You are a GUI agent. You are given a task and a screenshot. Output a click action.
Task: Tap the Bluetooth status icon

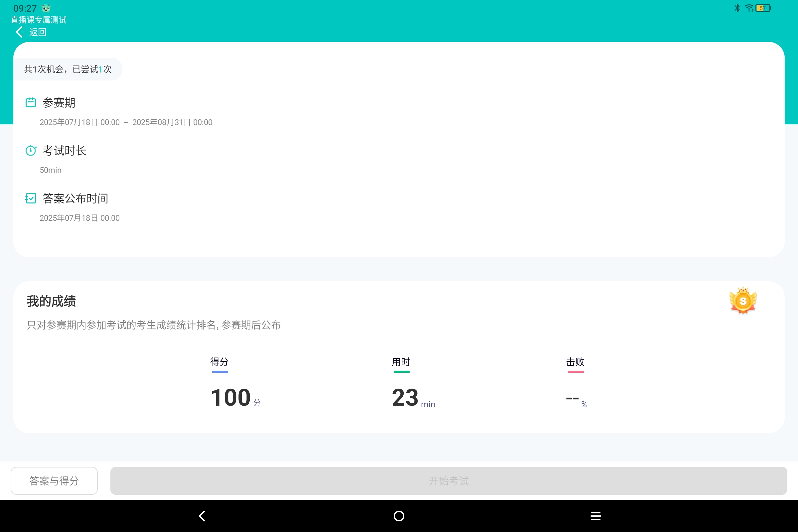737,8
